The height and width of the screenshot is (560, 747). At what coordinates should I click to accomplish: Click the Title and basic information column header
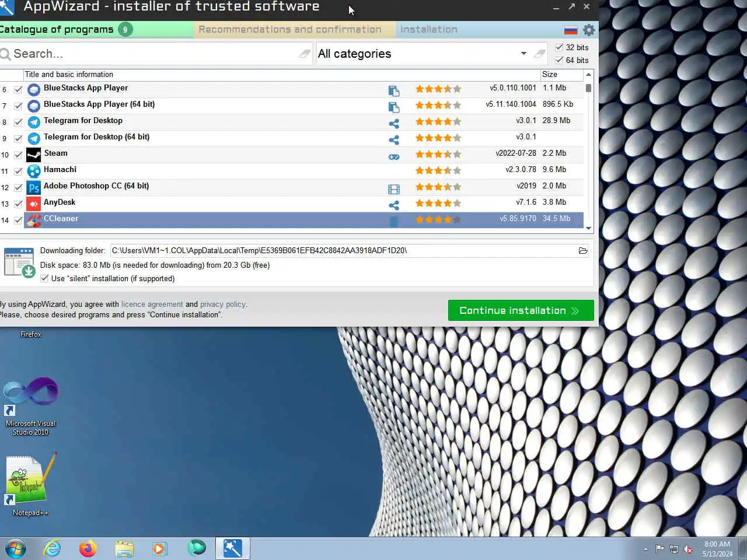[281, 75]
